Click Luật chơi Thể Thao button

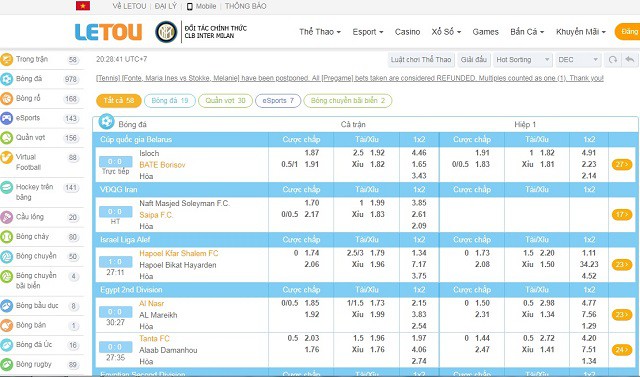pos(421,60)
